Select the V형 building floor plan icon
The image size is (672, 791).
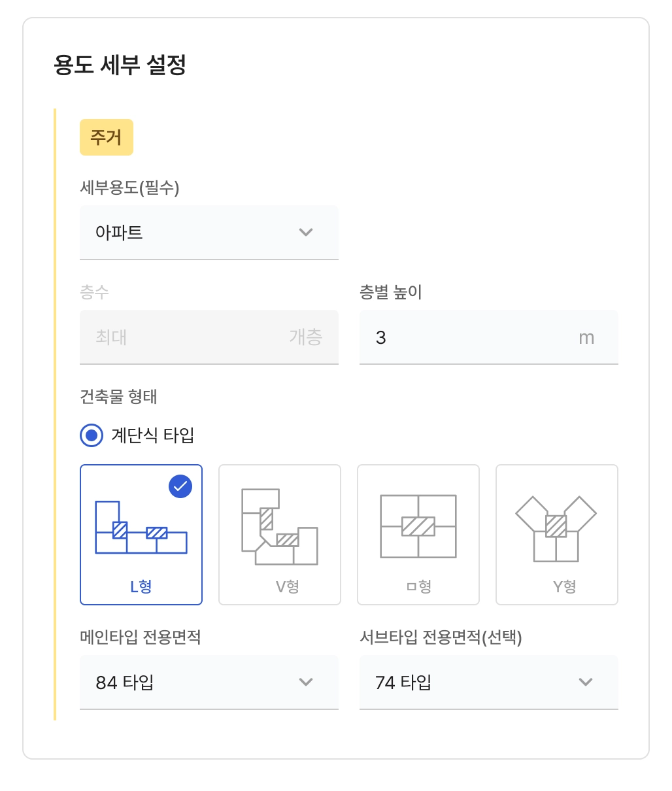tap(279, 527)
